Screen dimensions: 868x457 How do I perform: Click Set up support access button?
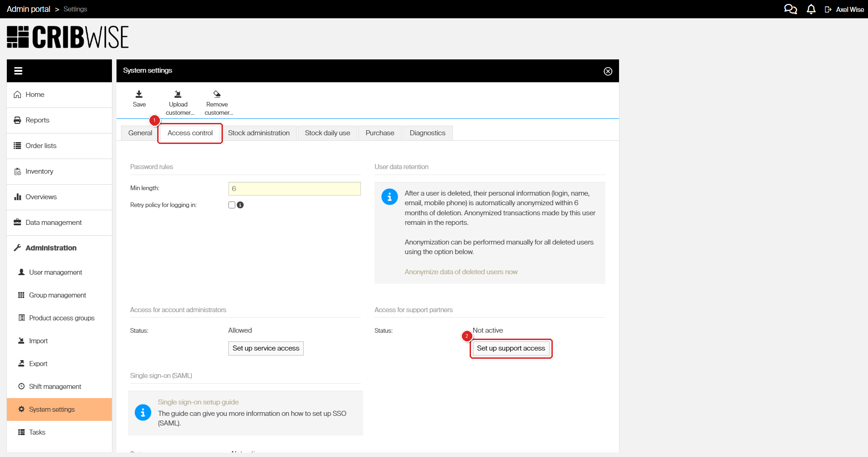511,348
